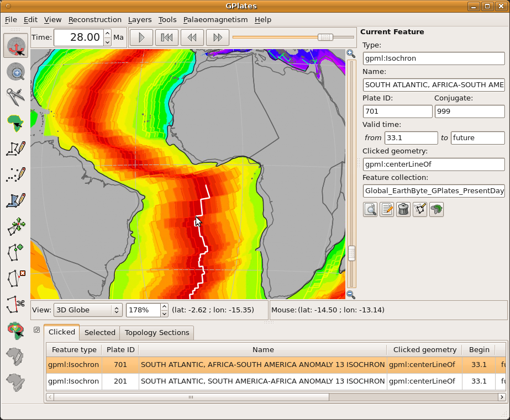Reset animation to start time
510x420 pixels.
[167, 38]
